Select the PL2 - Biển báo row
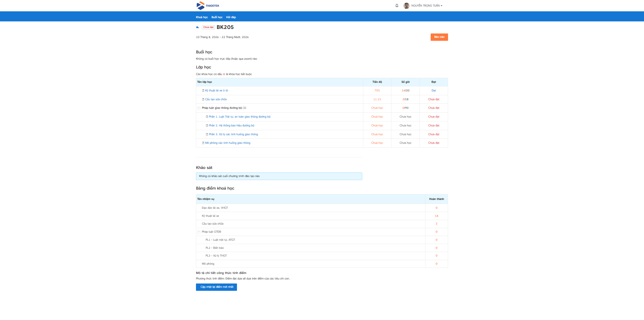The image size is (644, 320). tap(322, 248)
